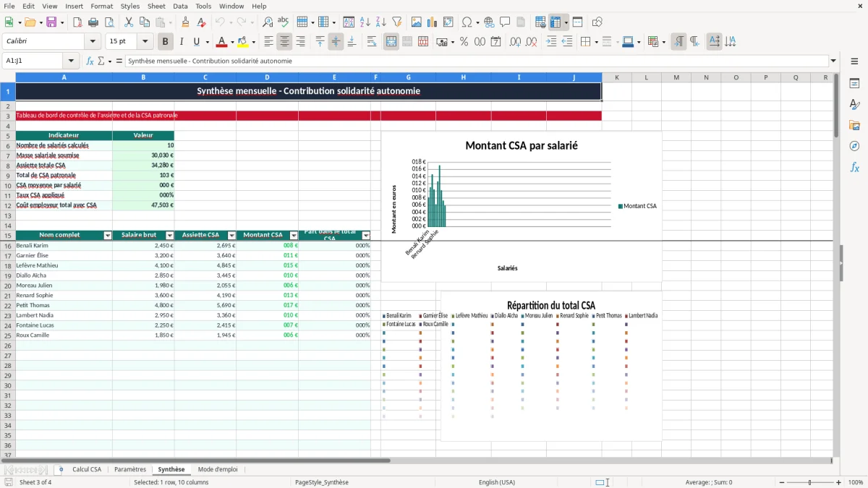Toggle Center Horizontally alignment
868x488 pixels.
click(x=285, y=42)
